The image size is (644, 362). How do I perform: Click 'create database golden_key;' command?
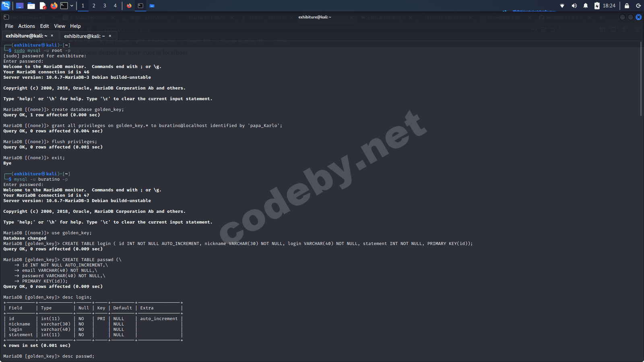[88, 109]
